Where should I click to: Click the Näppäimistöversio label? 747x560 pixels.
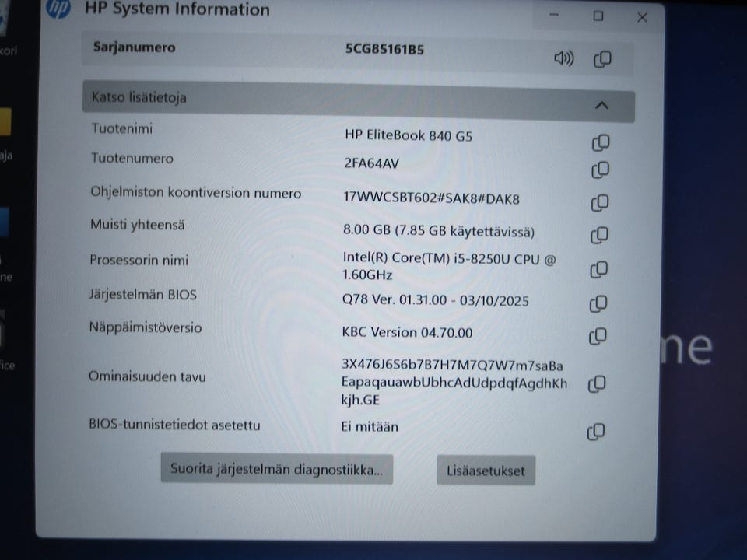146,327
